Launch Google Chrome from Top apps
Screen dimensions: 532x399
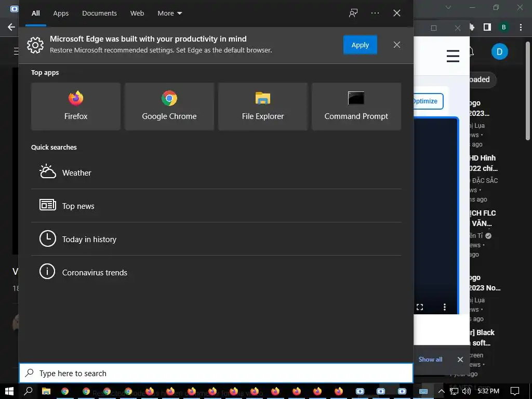169,106
